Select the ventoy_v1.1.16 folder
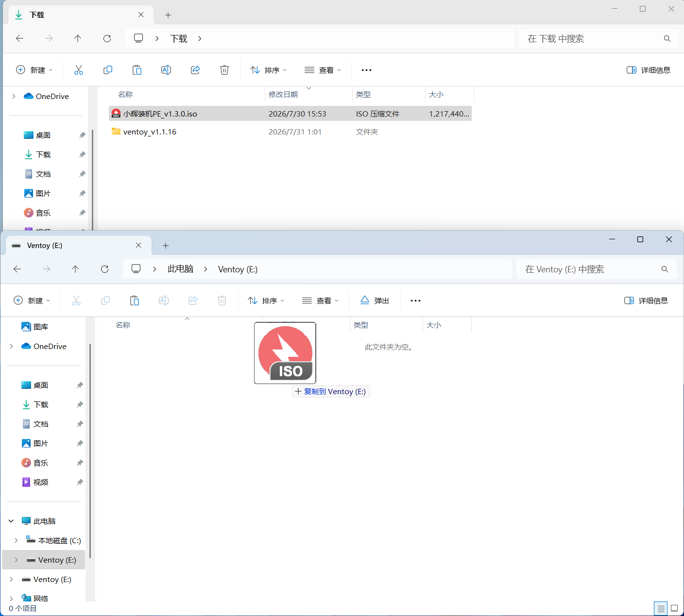This screenshot has height=616, width=684. [x=291, y=132]
